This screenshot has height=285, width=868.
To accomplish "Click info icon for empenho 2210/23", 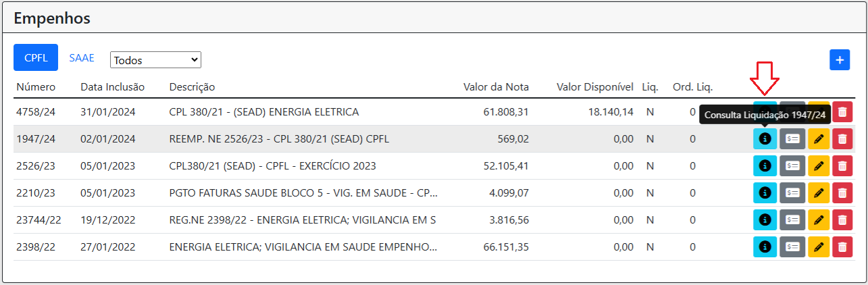I will click(x=765, y=192).
